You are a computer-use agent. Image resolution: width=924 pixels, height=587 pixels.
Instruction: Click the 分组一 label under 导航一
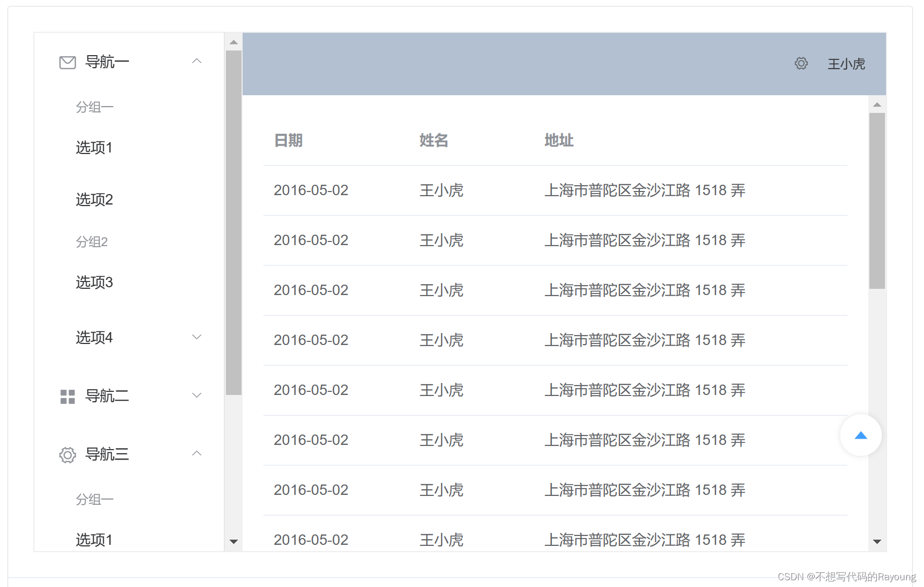[x=95, y=107]
